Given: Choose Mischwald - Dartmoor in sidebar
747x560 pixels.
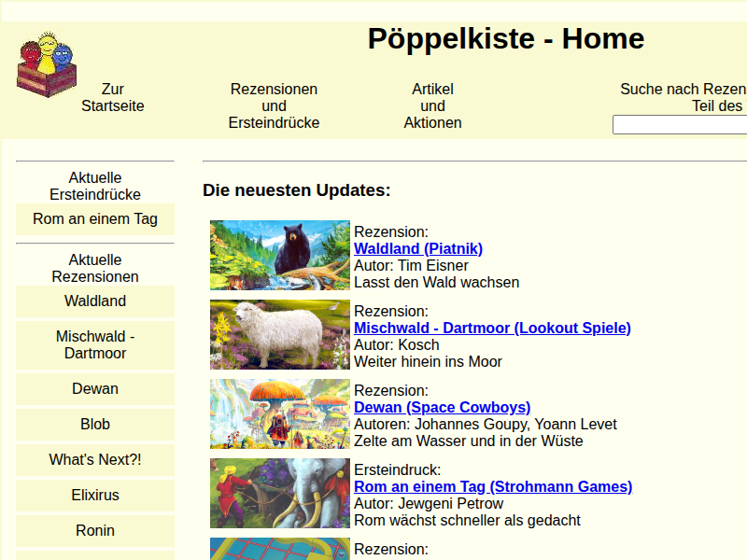Looking at the screenshot, I should coord(95,344).
